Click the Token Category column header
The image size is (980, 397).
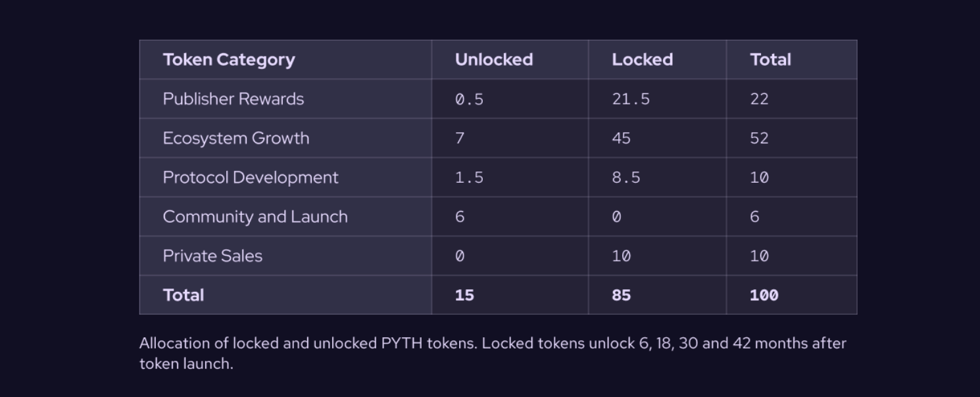[229, 60]
